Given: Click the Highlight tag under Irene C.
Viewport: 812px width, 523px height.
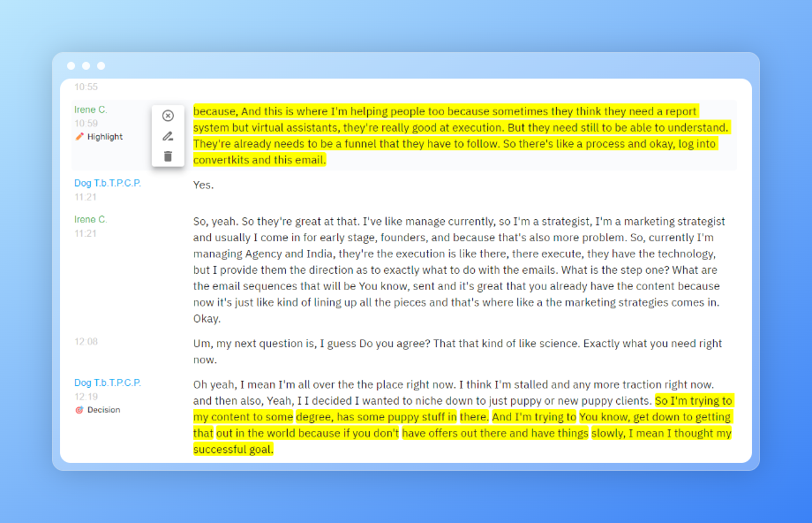Looking at the screenshot, I should tap(99, 137).
